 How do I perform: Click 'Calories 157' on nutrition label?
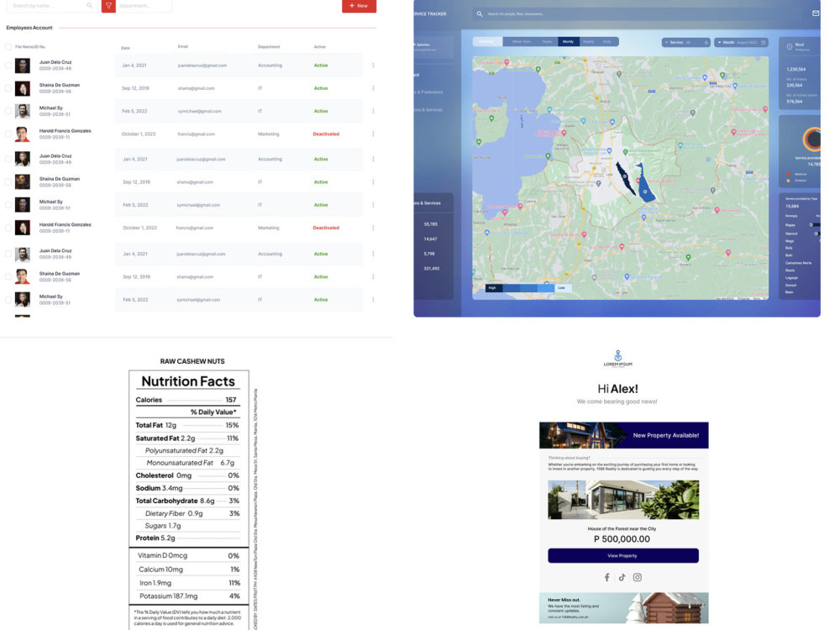[x=186, y=400]
